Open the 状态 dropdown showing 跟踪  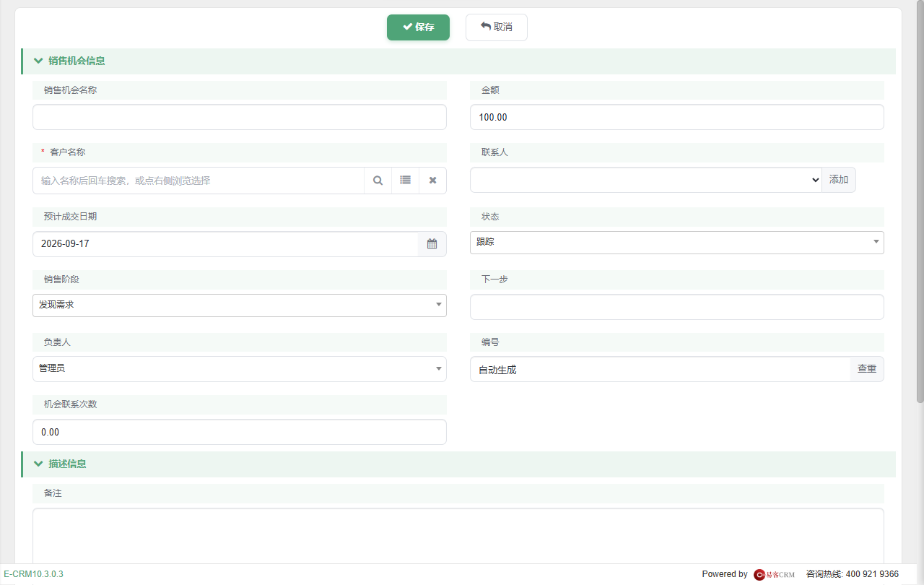[x=677, y=243]
